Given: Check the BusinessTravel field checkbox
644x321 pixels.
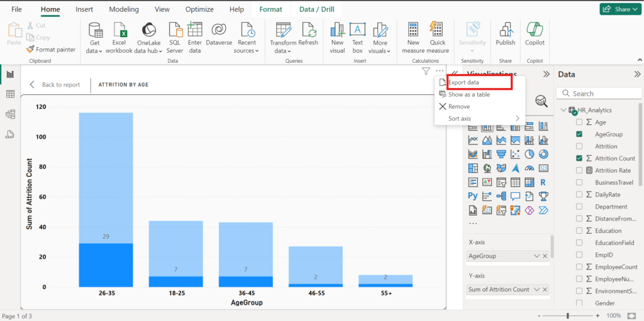Looking at the screenshot, I should coord(579,182).
